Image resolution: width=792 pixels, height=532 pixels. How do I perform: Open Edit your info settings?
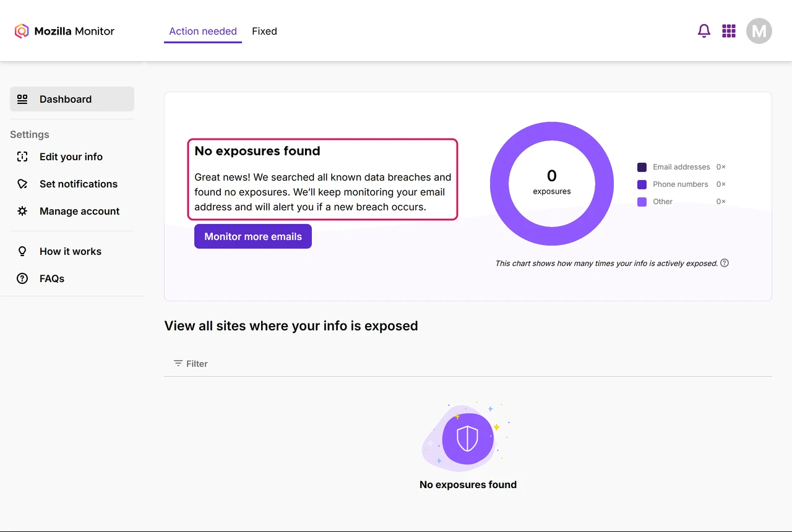point(72,157)
